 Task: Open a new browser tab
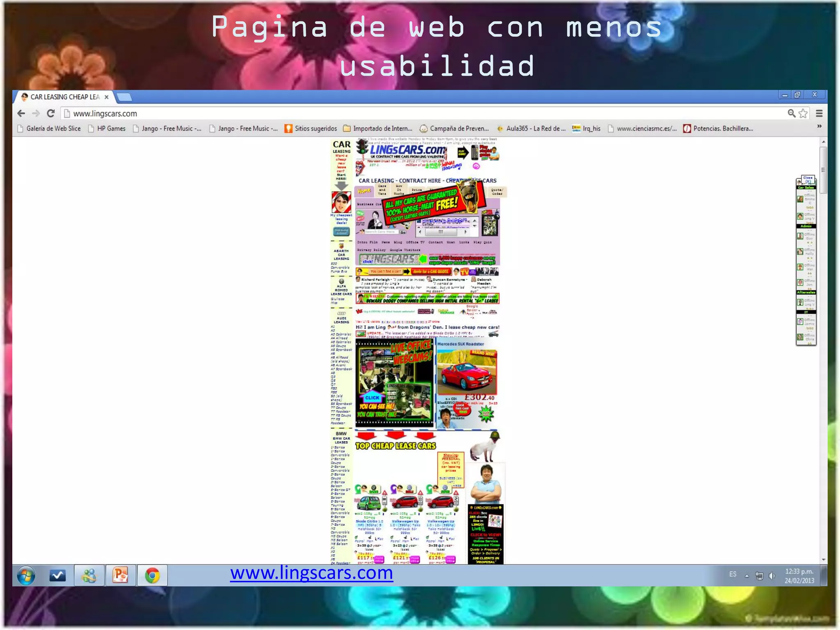tap(124, 97)
